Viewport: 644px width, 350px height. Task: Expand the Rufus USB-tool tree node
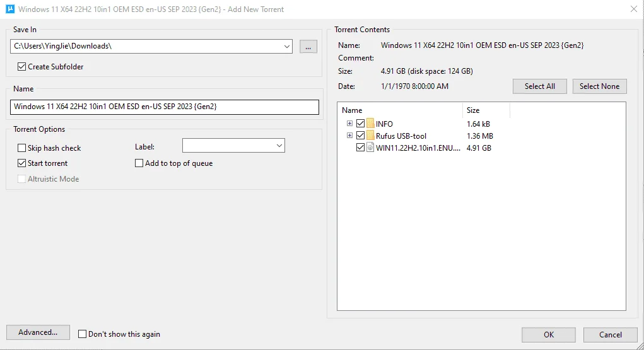(349, 135)
